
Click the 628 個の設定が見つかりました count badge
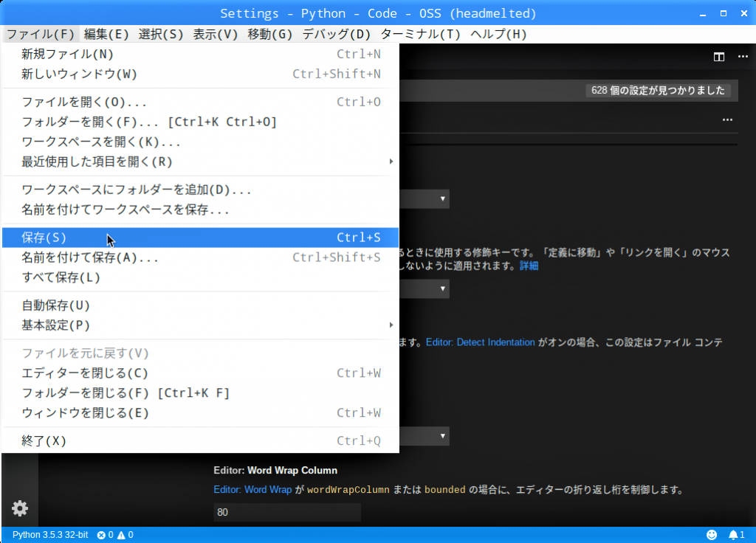click(658, 91)
